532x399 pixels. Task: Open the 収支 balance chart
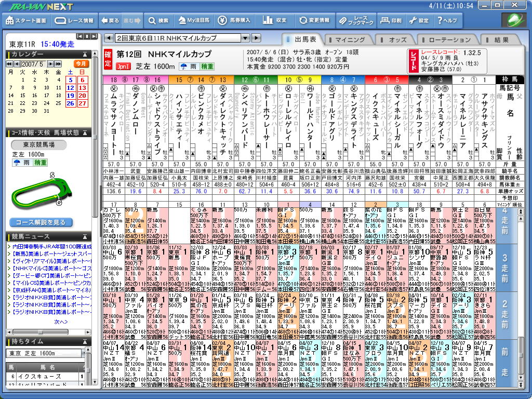click(275, 21)
